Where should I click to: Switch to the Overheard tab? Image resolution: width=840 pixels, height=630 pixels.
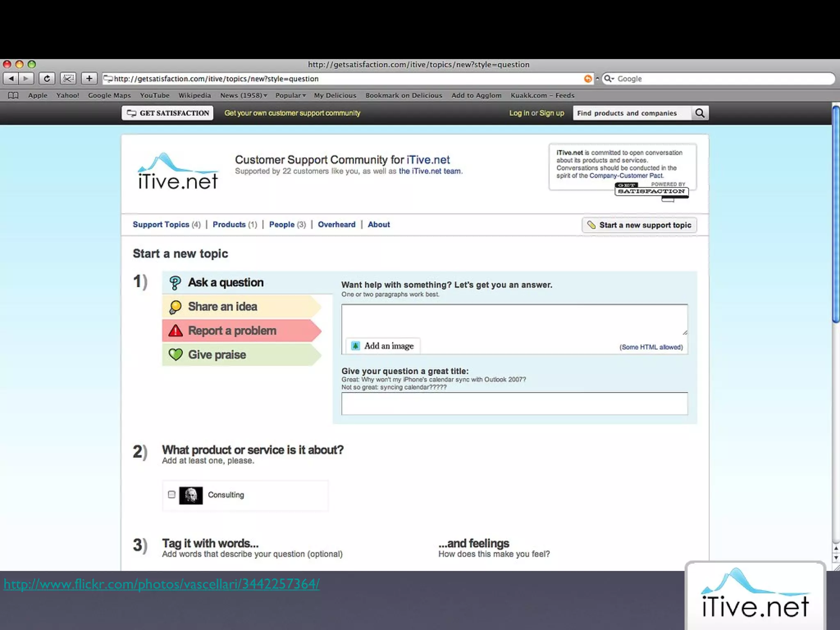click(x=336, y=225)
